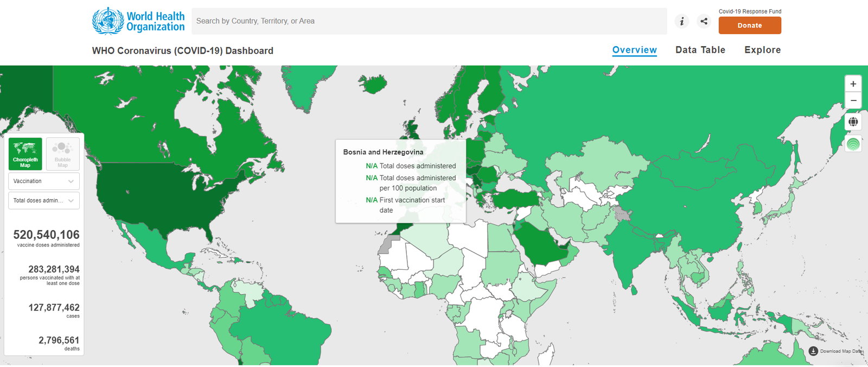Click the 283,281,394 persons vaccinated figure

point(54,269)
